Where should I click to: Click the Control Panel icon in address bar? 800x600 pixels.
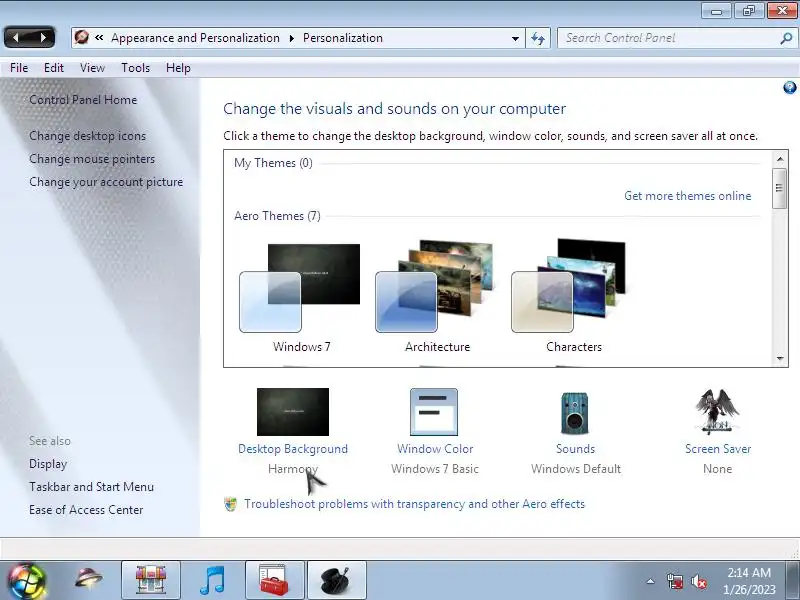(82, 37)
